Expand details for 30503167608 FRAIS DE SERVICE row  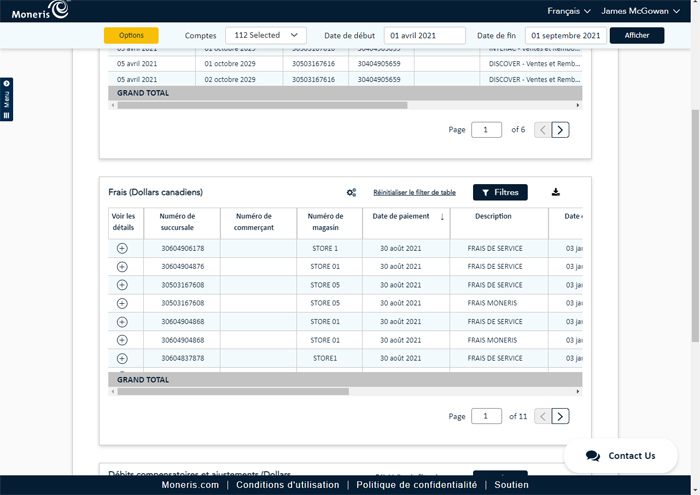[x=122, y=285]
